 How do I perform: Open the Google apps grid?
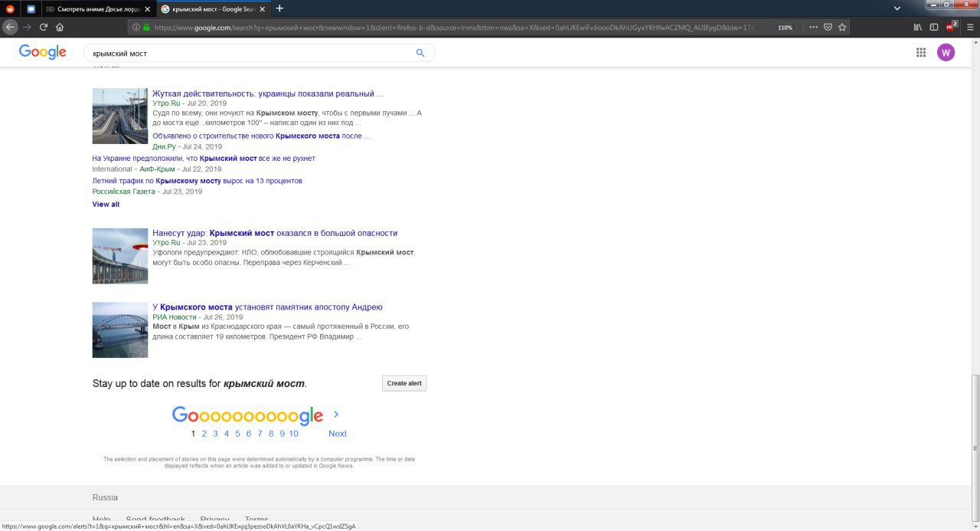(921, 52)
